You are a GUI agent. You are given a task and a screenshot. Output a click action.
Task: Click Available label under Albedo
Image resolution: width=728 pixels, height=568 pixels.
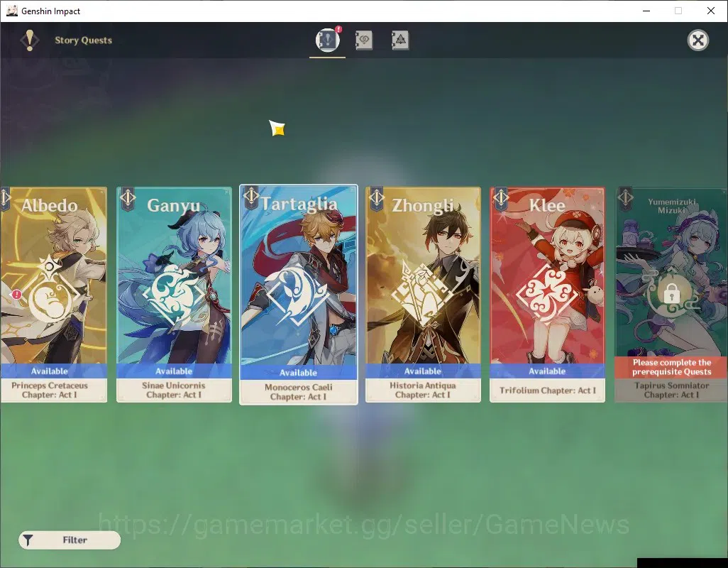point(50,371)
